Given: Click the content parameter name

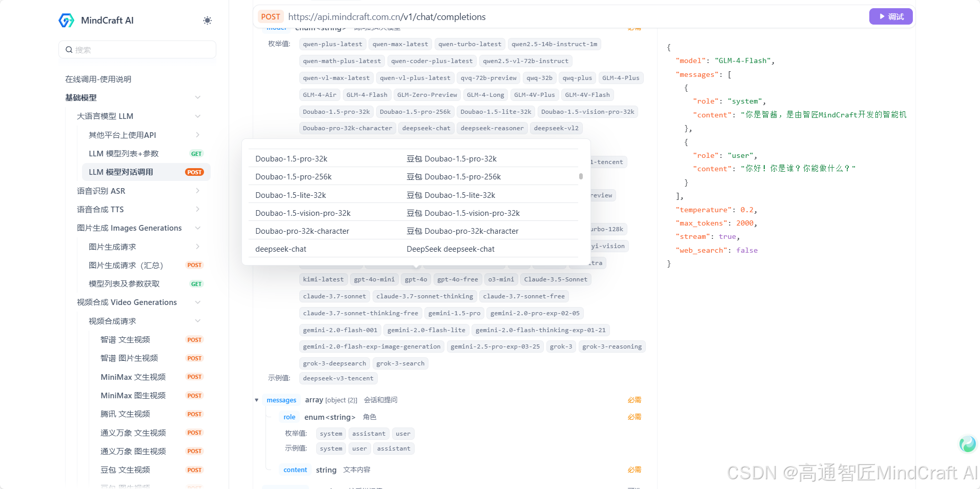Looking at the screenshot, I should (295, 470).
